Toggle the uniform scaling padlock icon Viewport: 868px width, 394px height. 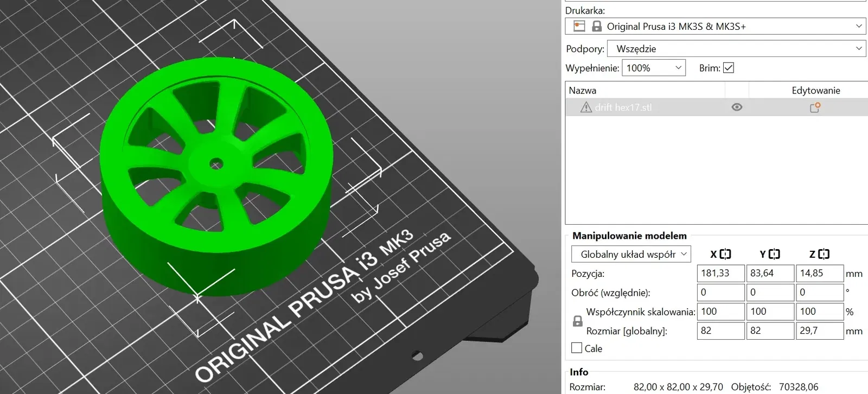(578, 321)
